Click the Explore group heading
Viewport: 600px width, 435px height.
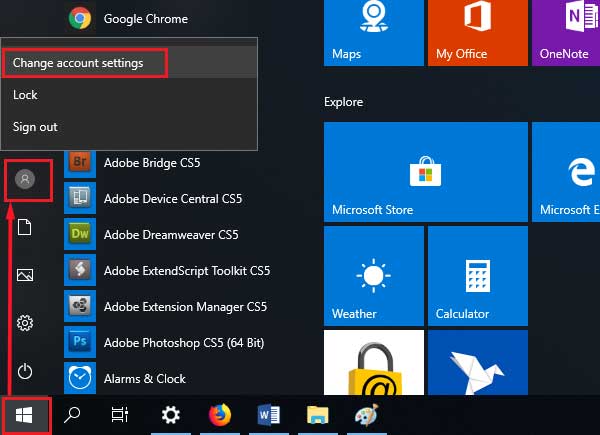click(344, 102)
